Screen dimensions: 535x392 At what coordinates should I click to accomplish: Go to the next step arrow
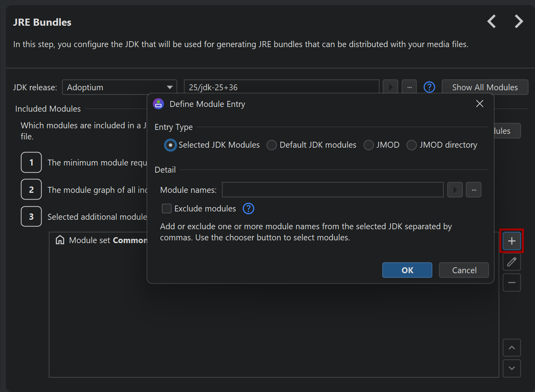(519, 21)
